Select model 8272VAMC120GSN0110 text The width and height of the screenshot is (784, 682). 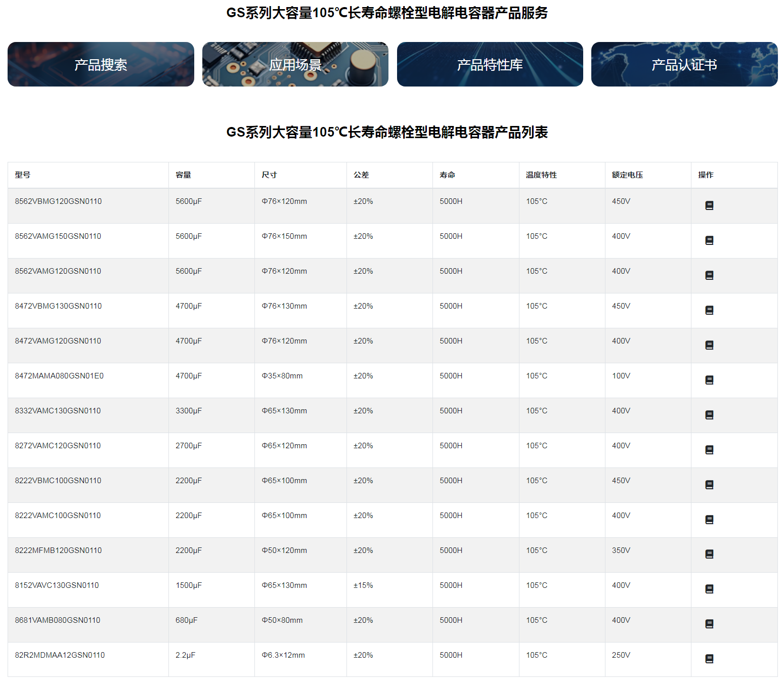click(58, 446)
